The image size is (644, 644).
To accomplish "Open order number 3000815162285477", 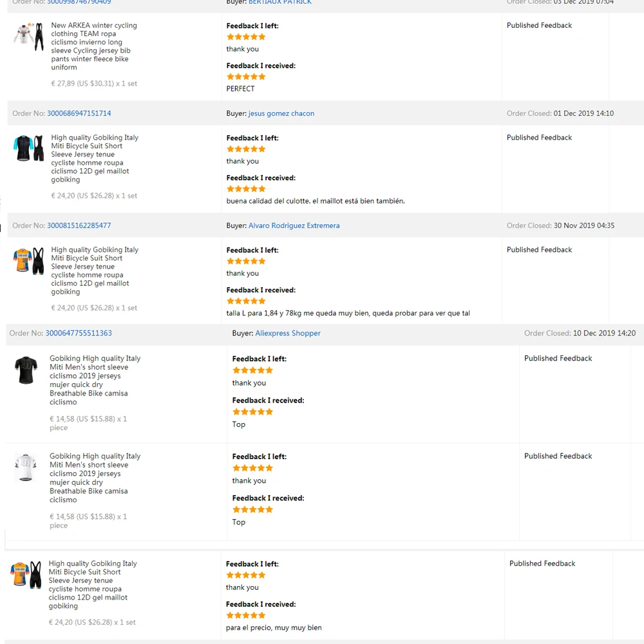I will click(x=79, y=226).
